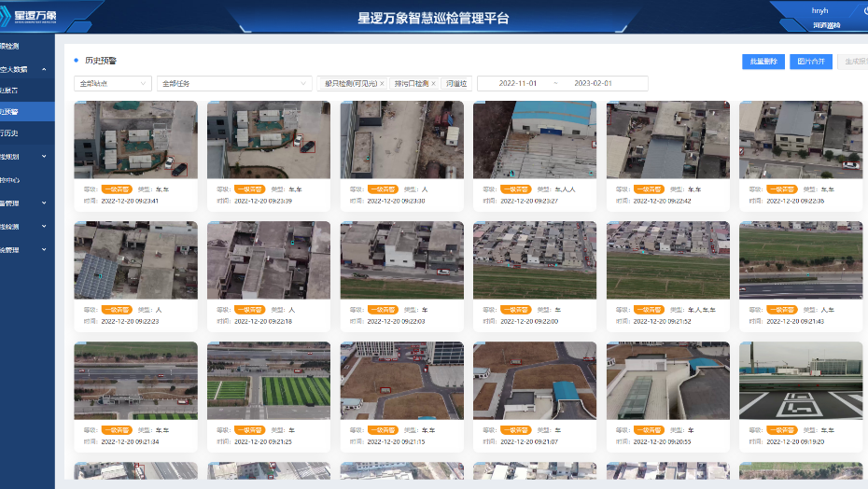Click the 图片合并 button
868x489 pixels.
[810, 62]
